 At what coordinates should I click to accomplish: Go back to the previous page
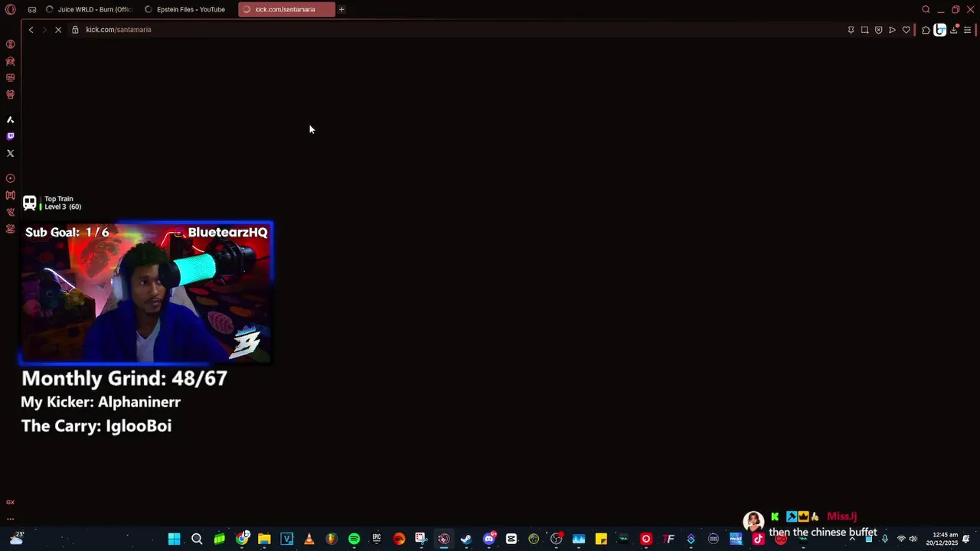pos(31,30)
